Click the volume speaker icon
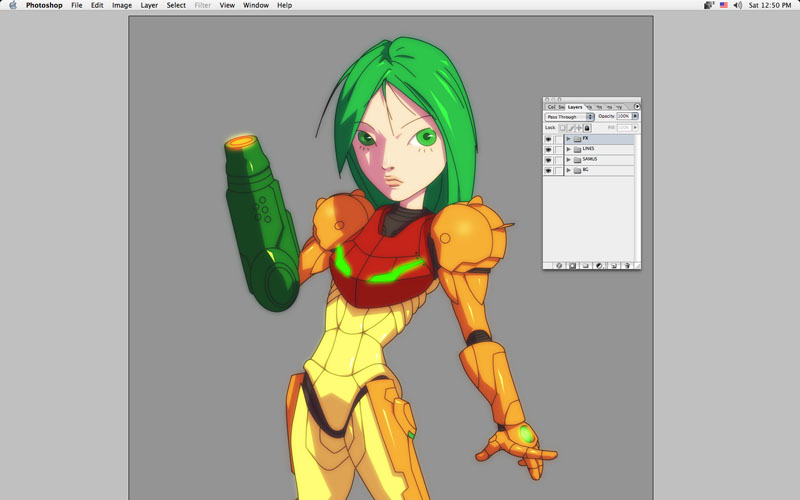 (738, 5)
